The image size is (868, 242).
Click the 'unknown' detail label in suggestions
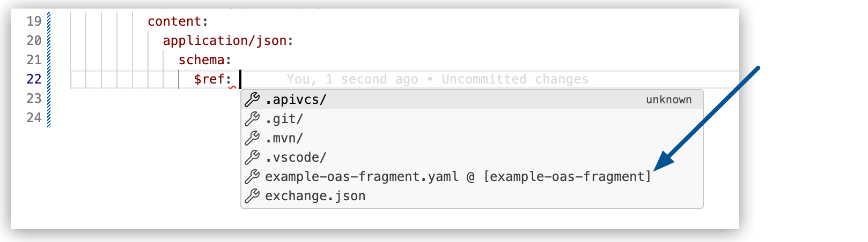[668, 100]
